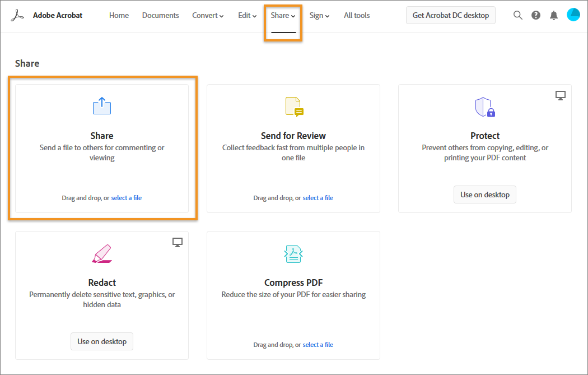Select the Share upload icon
Viewport: 588px width, 375px height.
pyautogui.click(x=101, y=105)
